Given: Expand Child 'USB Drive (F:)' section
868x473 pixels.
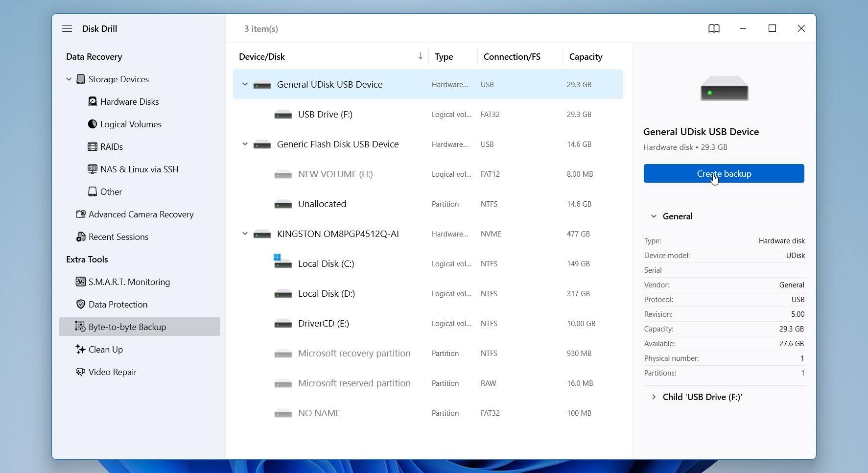Looking at the screenshot, I should click(654, 397).
